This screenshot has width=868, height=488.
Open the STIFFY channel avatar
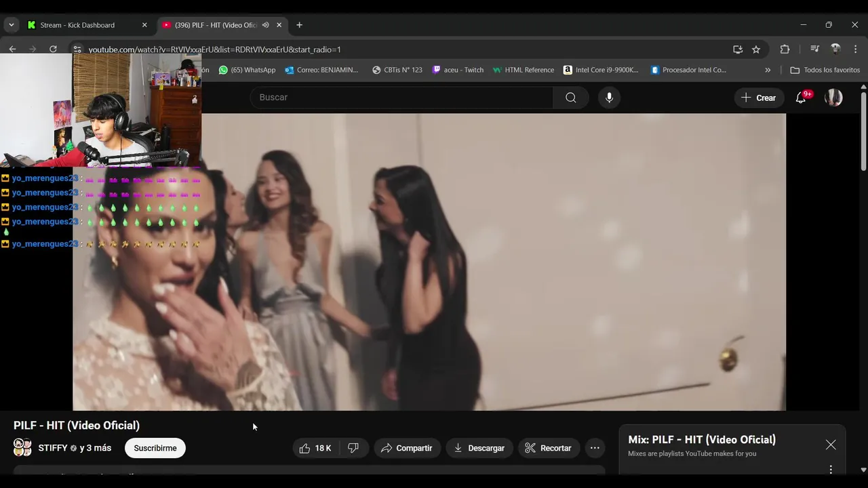[x=23, y=447]
